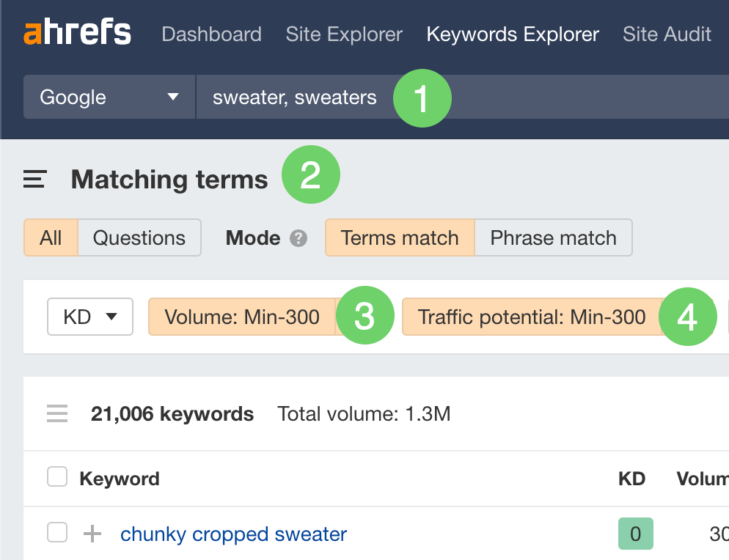
Task: Click the green KD 0 badge
Action: coord(635,534)
